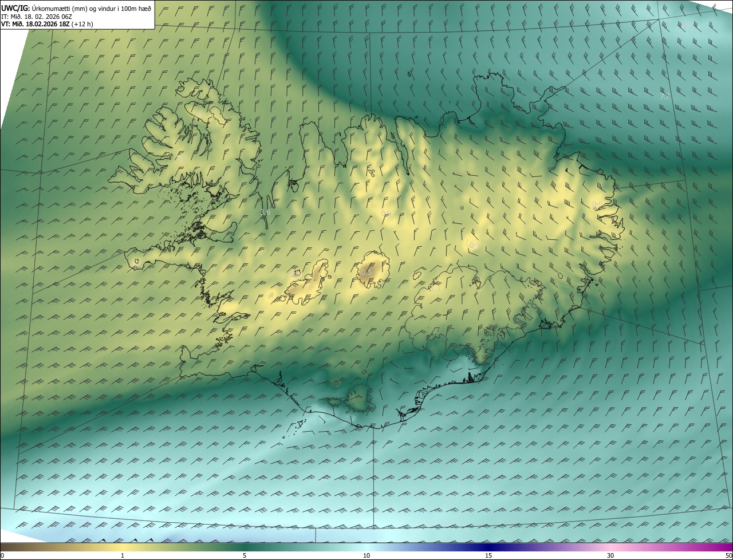Viewport: 733px width, 560px height.
Task: Pick the pale yellow color above the 1 tick
Action: [123, 547]
